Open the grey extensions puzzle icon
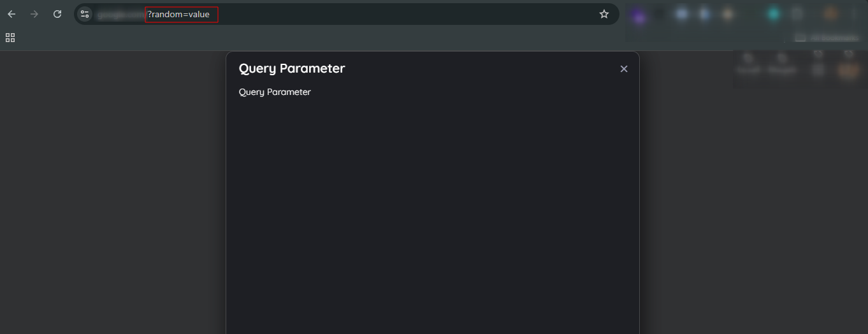The image size is (868, 334). tap(797, 14)
